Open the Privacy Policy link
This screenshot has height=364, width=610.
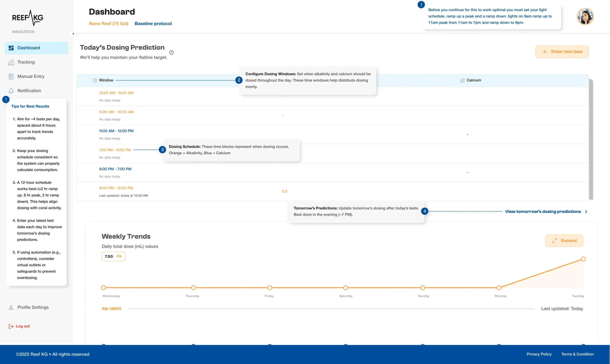pos(539,354)
